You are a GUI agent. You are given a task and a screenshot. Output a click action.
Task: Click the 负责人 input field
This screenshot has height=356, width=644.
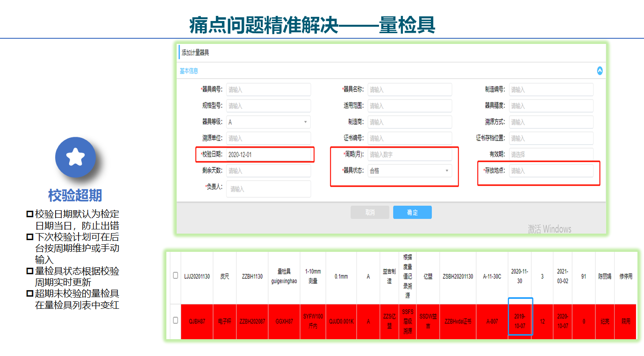[x=268, y=189]
